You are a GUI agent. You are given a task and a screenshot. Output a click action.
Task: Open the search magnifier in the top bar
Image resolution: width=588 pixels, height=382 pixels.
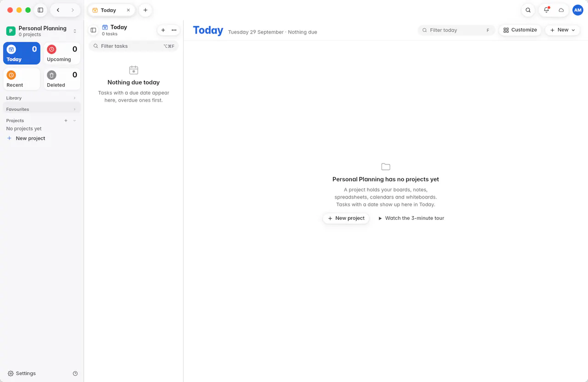click(x=528, y=10)
